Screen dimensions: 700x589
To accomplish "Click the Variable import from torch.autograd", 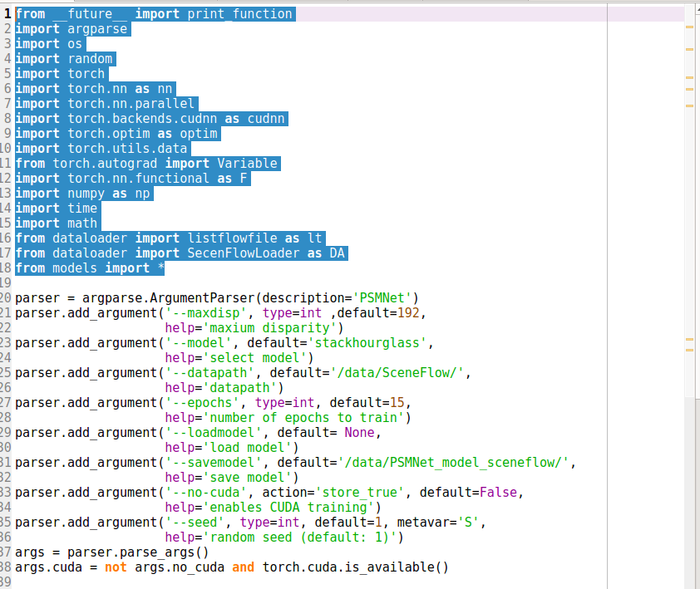I will point(249,163).
